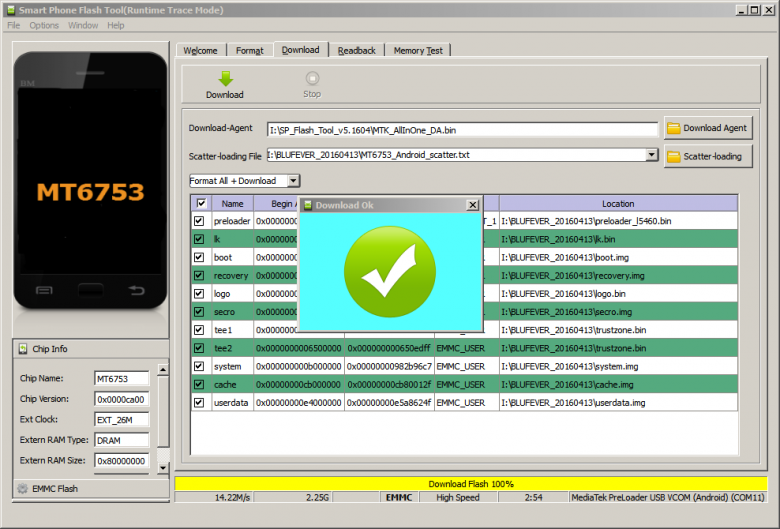The height and width of the screenshot is (529, 780).
Task: Click the Download Agent button label
Action: point(714,128)
